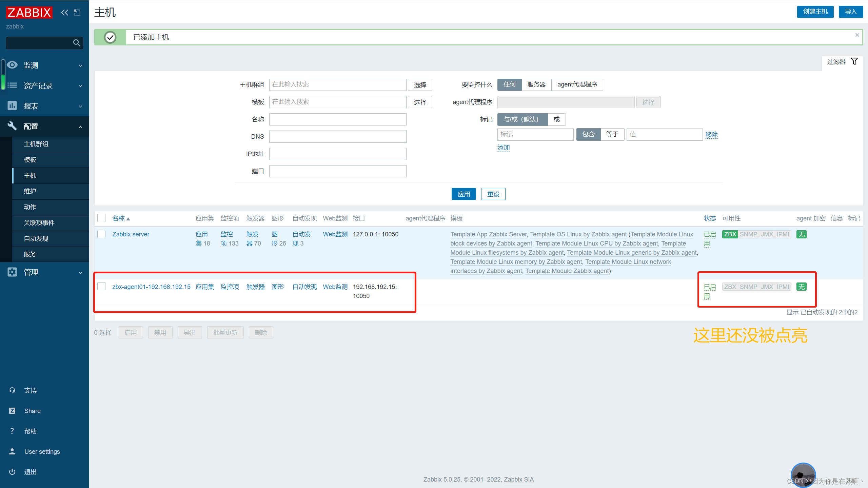Screen dimensions: 868x488
Task: Click the 创建主机 button
Action: [815, 12]
